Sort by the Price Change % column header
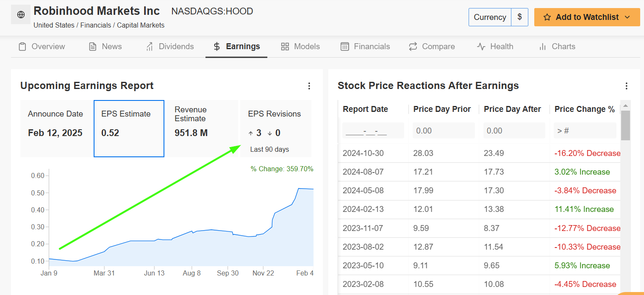 point(585,109)
